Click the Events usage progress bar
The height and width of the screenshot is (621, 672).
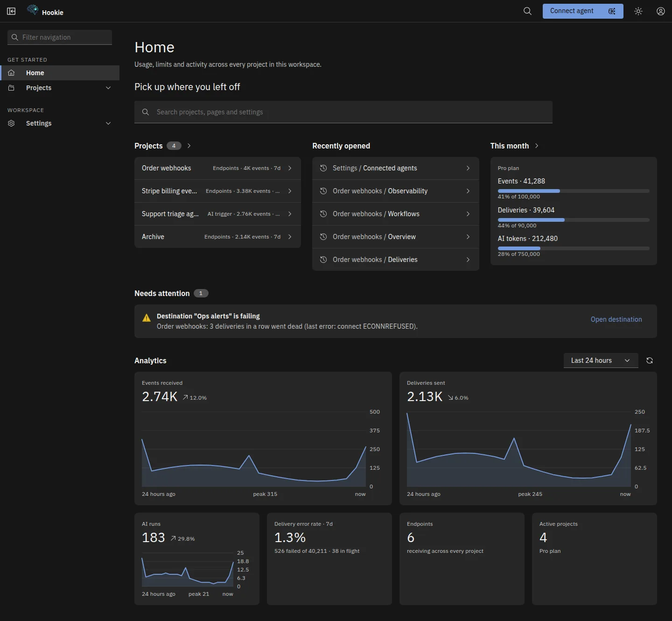tap(574, 191)
